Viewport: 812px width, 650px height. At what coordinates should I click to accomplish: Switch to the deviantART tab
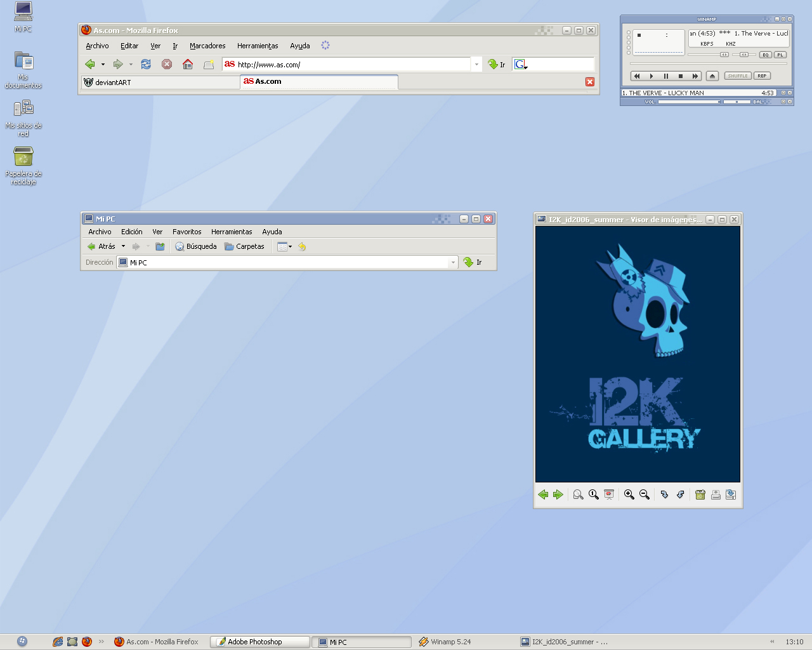point(160,83)
